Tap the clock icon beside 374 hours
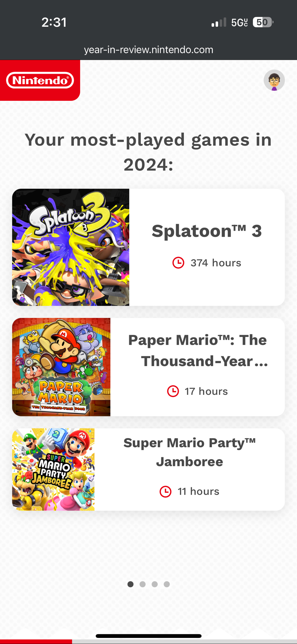The height and width of the screenshot is (644, 297). click(178, 263)
